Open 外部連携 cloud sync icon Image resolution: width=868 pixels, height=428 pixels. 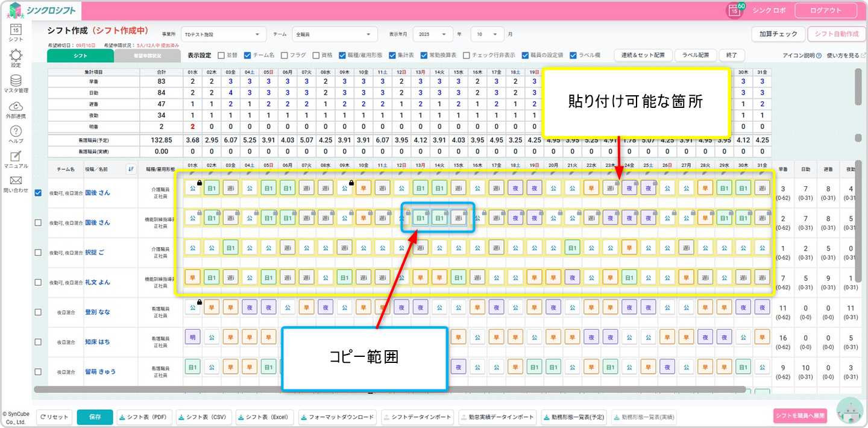click(16, 106)
